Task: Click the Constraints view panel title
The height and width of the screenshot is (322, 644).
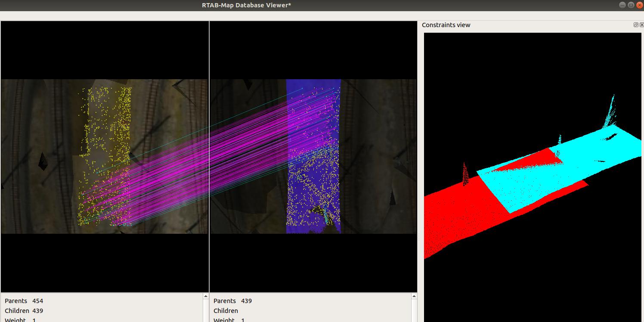Action: [446, 25]
